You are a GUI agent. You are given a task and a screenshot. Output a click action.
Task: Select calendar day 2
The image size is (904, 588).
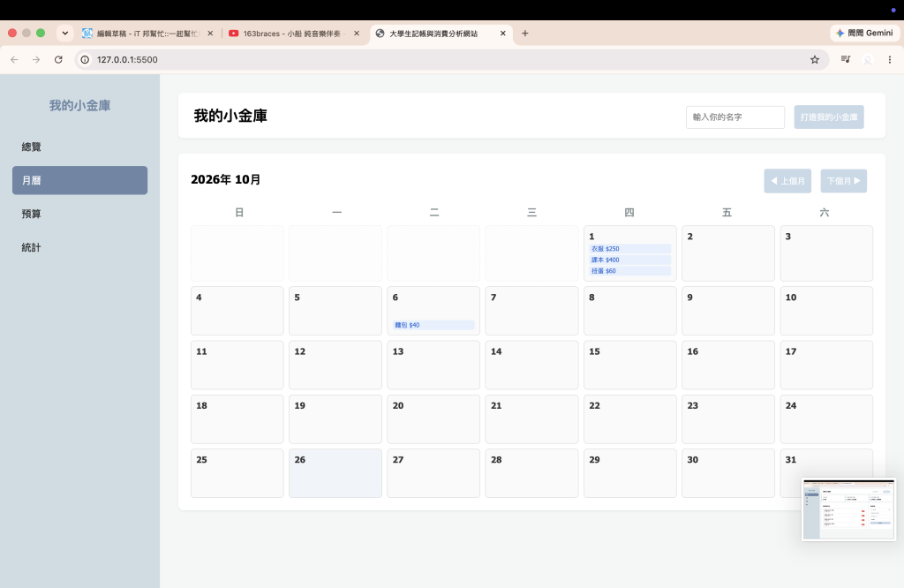pos(728,253)
